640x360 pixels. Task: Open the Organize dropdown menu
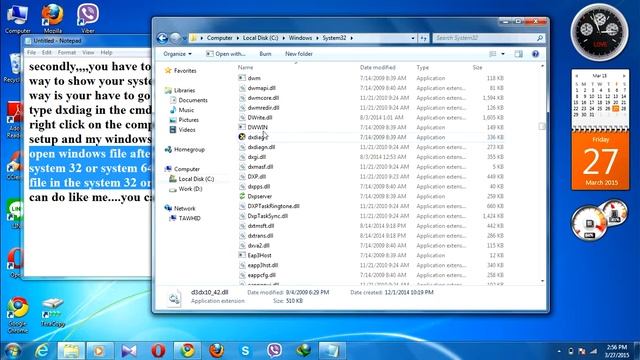(x=177, y=54)
